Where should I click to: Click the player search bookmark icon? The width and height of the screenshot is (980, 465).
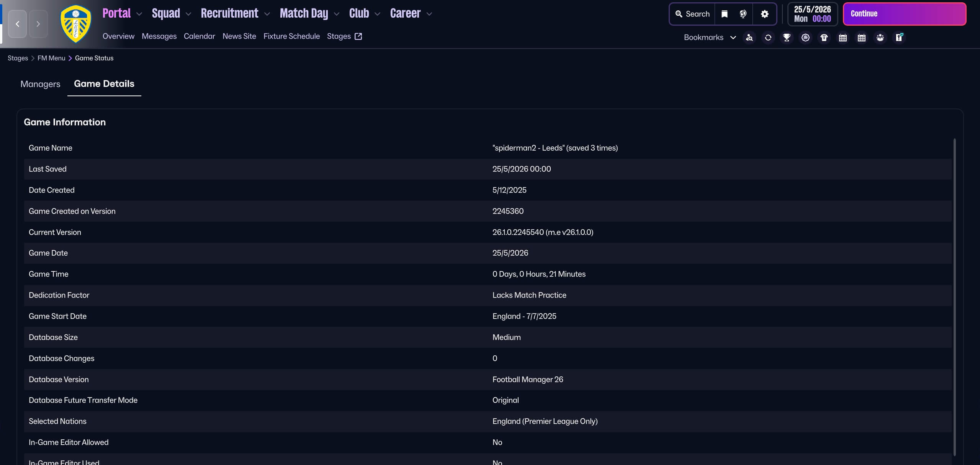click(749, 38)
